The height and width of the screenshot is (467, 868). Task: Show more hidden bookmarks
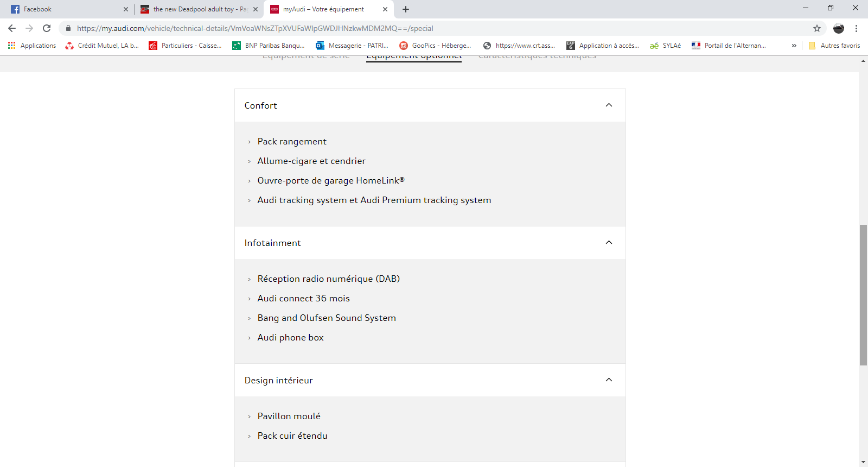794,46
